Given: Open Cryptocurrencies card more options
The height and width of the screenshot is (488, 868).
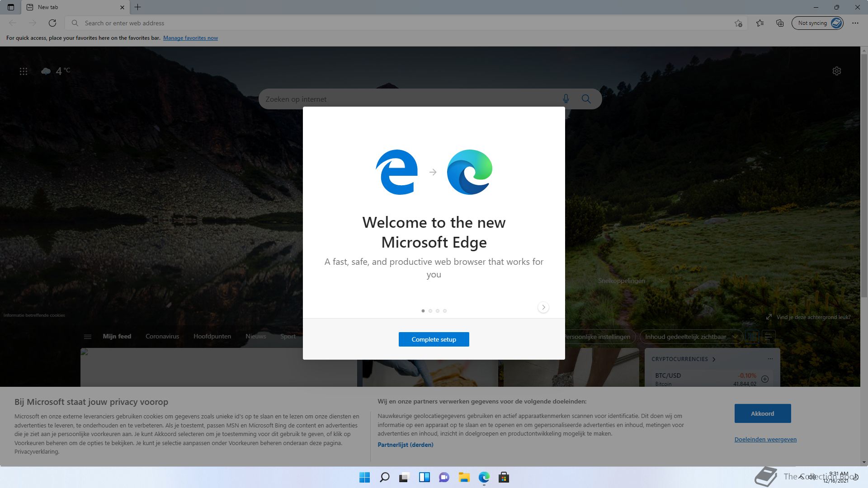Looking at the screenshot, I should tap(770, 359).
